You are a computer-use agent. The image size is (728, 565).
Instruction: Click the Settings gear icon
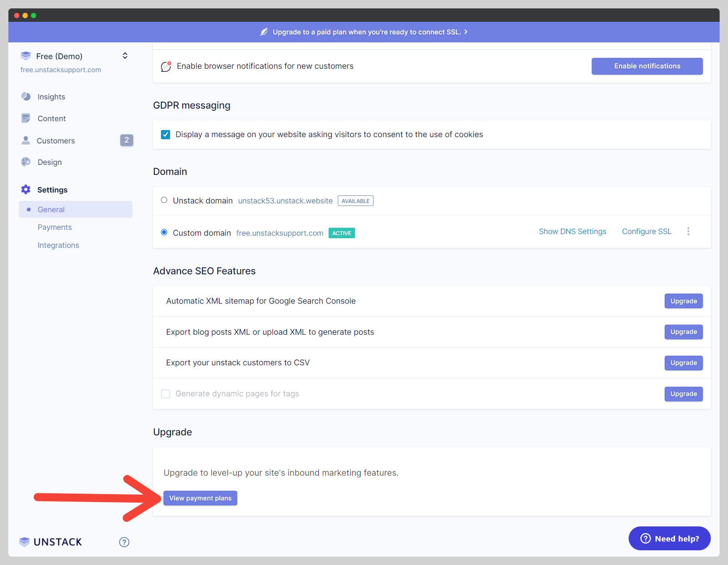coord(26,190)
